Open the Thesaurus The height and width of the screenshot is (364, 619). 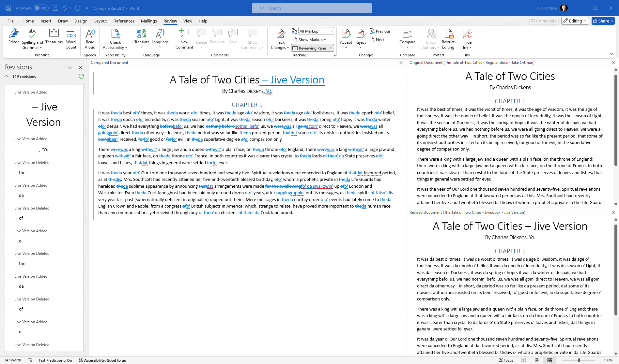pyautogui.click(x=54, y=36)
